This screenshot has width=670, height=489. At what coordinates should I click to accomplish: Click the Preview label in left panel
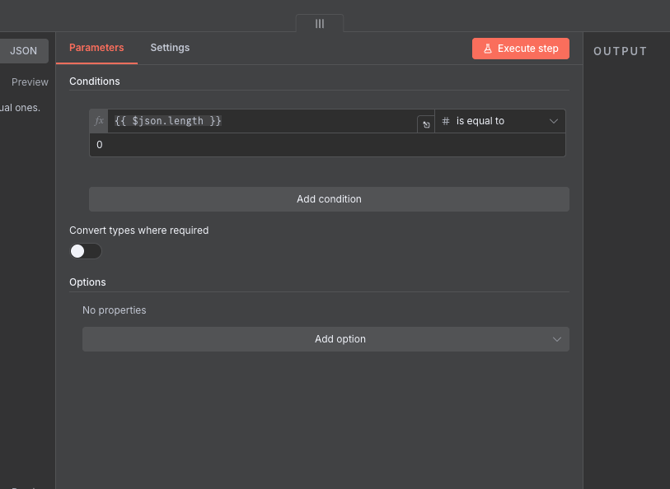(30, 82)
